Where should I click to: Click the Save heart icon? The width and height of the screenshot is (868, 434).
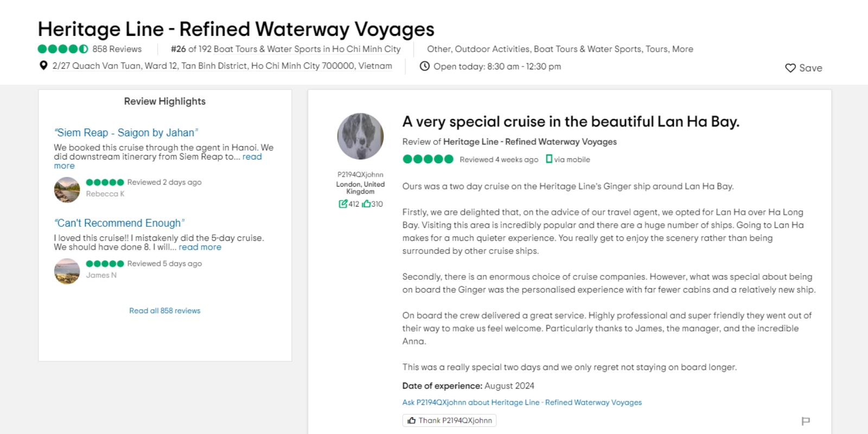pos(790,68)
